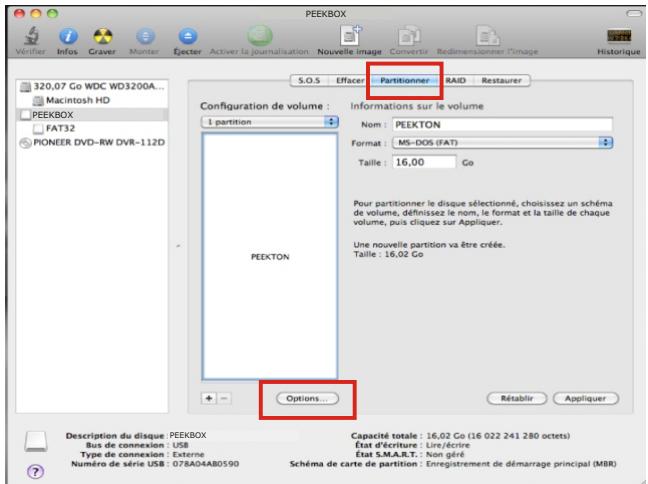Select the PEEKBOX disk in sidebar
648x484 pixels.
coord(93,114)
